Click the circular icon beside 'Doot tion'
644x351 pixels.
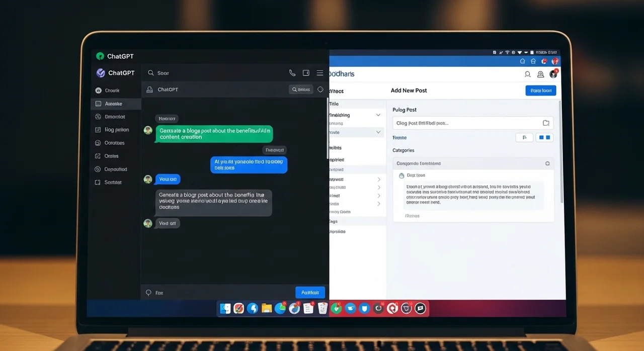401,175
